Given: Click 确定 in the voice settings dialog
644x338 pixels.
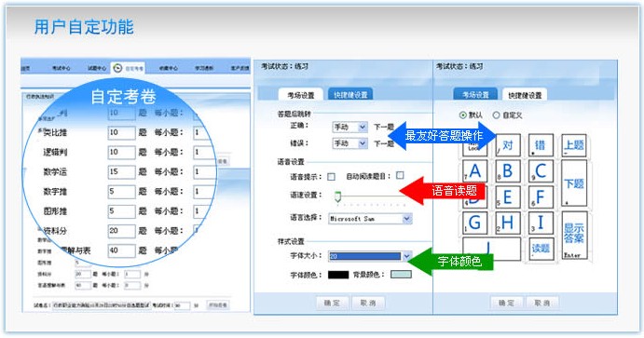Looking at the screenshot, I should (x=332, y=303).
